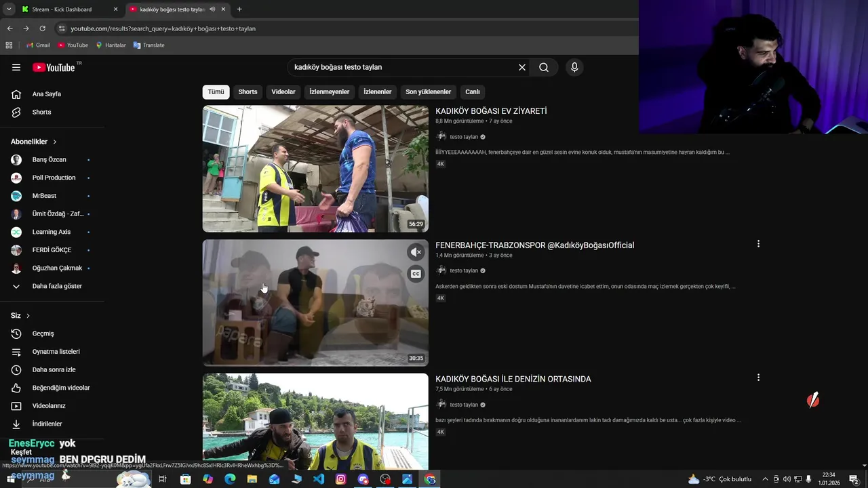Open Microsoft Edge from the taskbar
868x488 pixels.
(x=230, y=479)
